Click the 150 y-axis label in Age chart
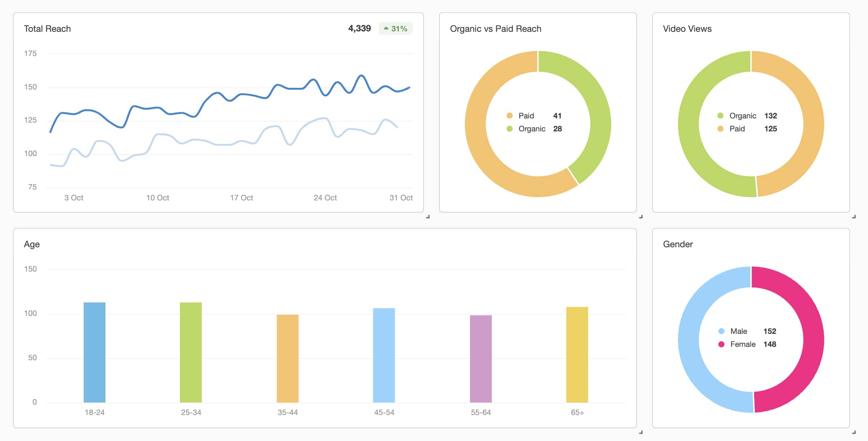This screenshot has width=868, height=441. click(x=30, y=269)
